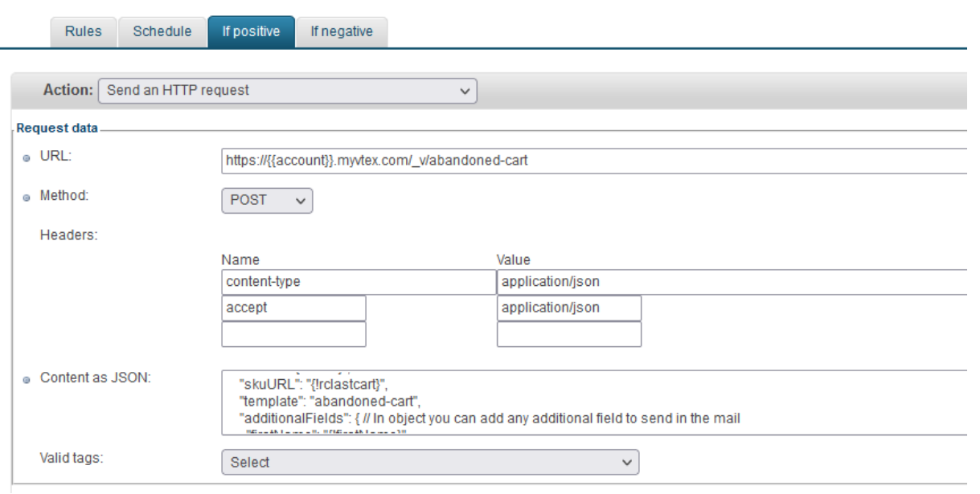Edit the accept header name field
Image resolution: width=980 pixels, height=494 pixels.
[293, 308]
